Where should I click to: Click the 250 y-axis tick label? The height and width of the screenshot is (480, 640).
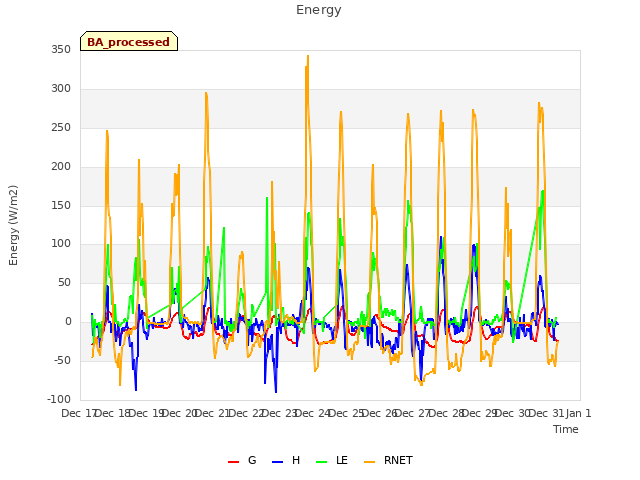(x=61, y=128)
